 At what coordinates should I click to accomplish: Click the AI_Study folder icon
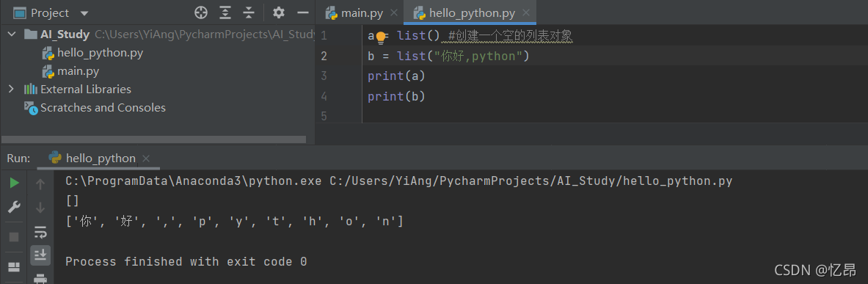tap(30, 34)
